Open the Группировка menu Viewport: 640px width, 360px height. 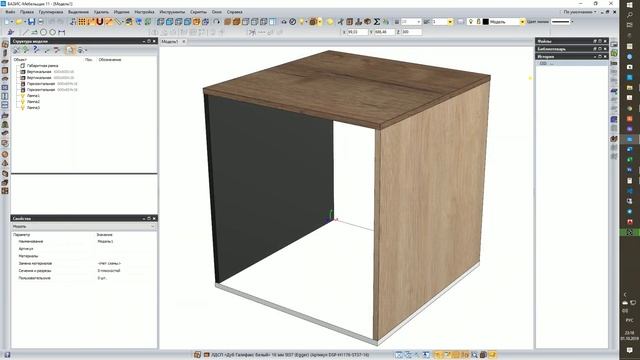[x=51, y=12]
